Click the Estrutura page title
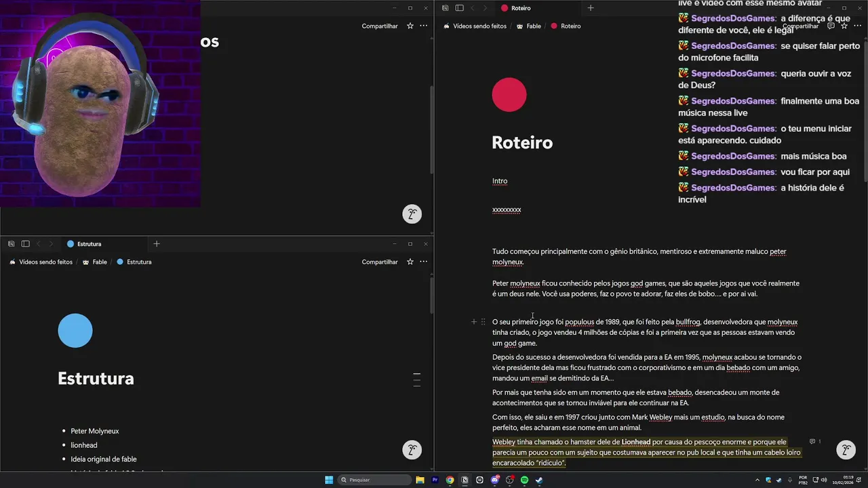Image resolution: width=868 pixels, height=488 pixels. [x=96, y=378]
